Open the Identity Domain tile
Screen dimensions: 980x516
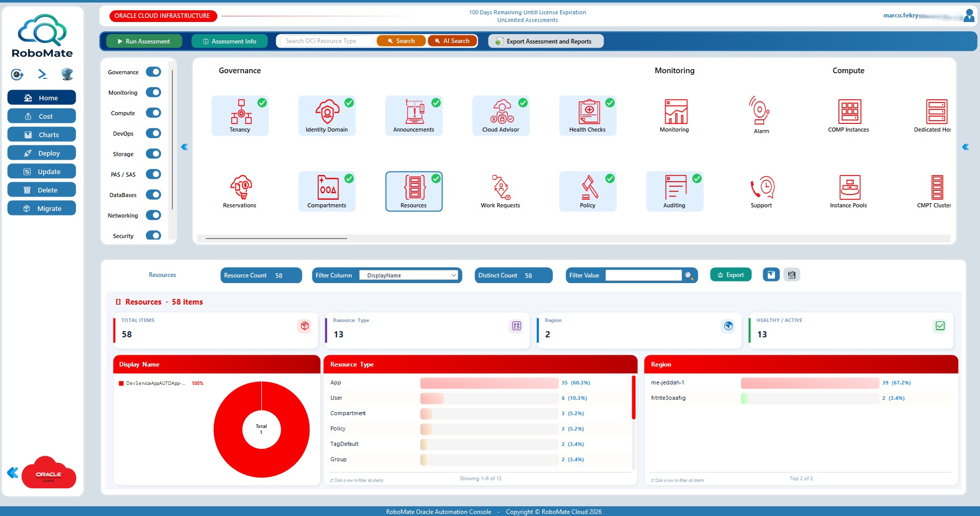click(327, 116)
